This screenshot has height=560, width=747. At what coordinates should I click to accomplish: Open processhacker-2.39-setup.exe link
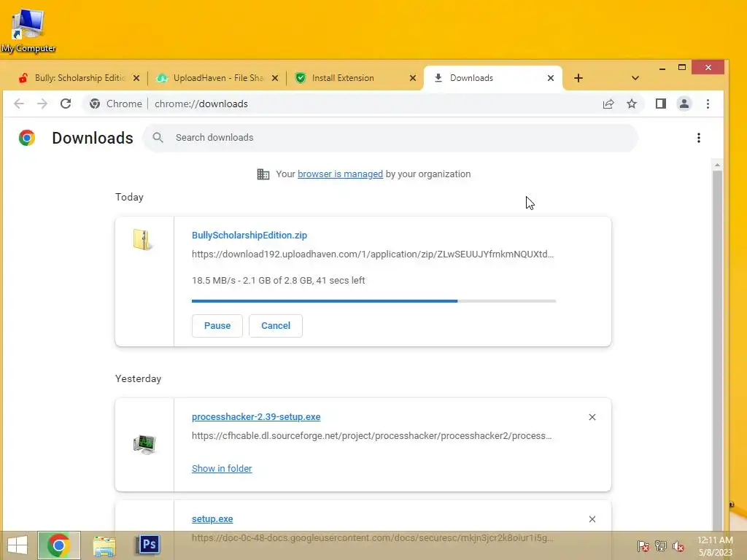point(256,417)
